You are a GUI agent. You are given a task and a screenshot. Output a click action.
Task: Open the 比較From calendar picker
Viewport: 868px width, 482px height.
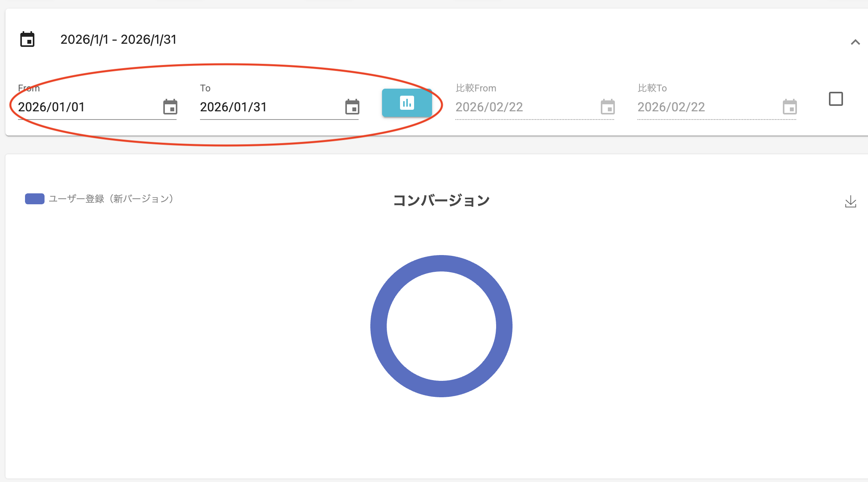(x=607, y=107)
